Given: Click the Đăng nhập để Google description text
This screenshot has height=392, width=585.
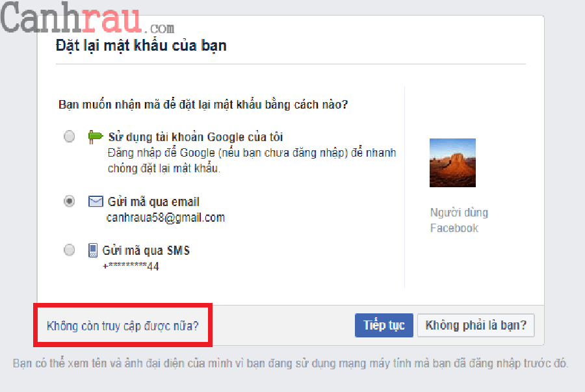Looking at the screenshot, I should click(x=252, y=161).
